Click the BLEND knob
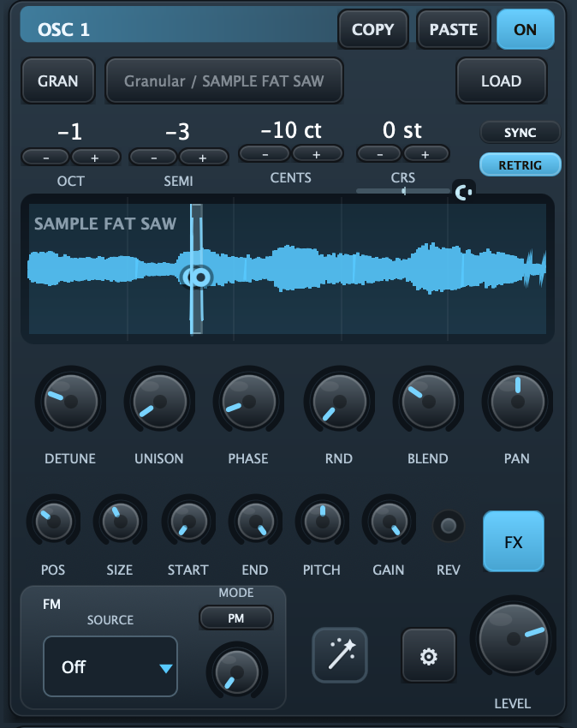The image size is (577, 728). 428,402
